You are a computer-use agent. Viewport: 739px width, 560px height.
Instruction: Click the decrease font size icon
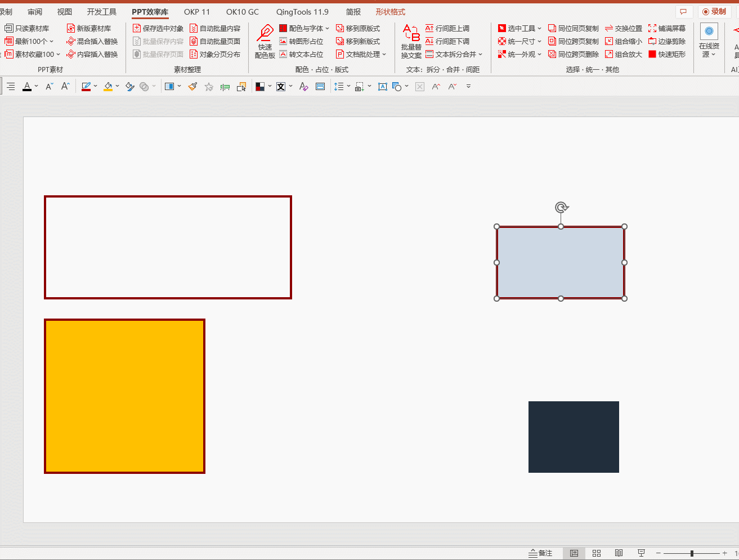pos(49,86)
